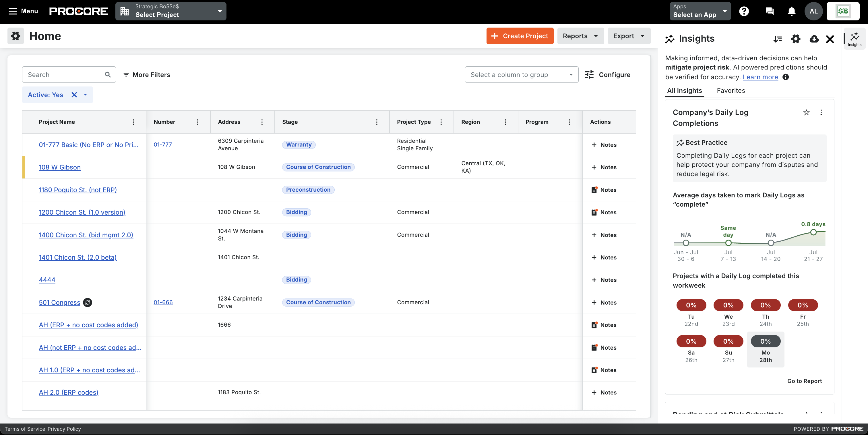Remove the Active: Yes filter

[74, 95]
